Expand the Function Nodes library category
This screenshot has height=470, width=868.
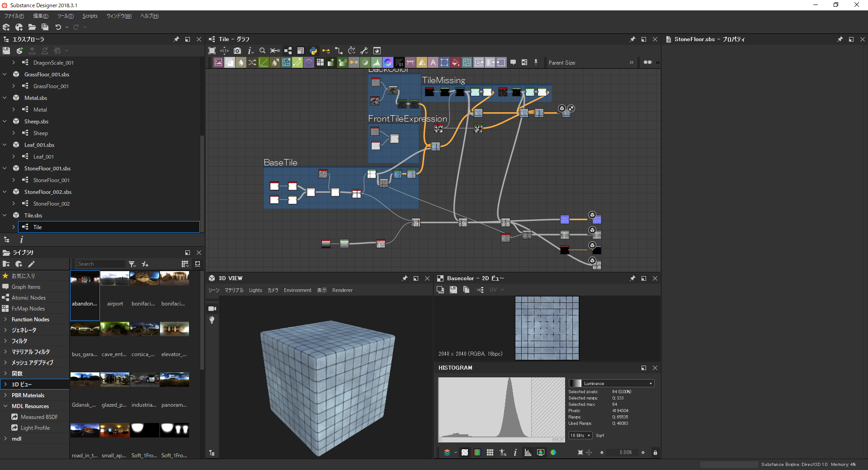point(5,319)
